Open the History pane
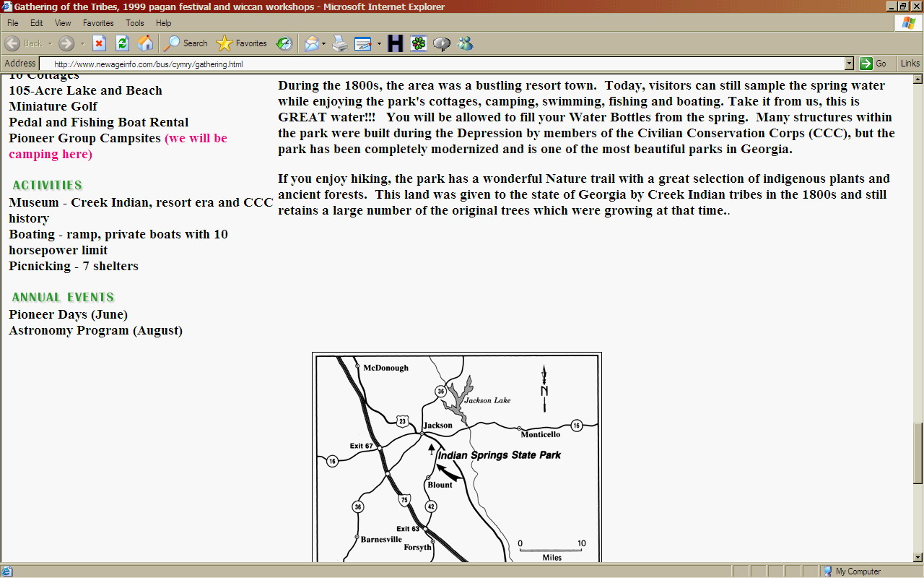This screenshot has width=924, height=578. click(284, 43)
